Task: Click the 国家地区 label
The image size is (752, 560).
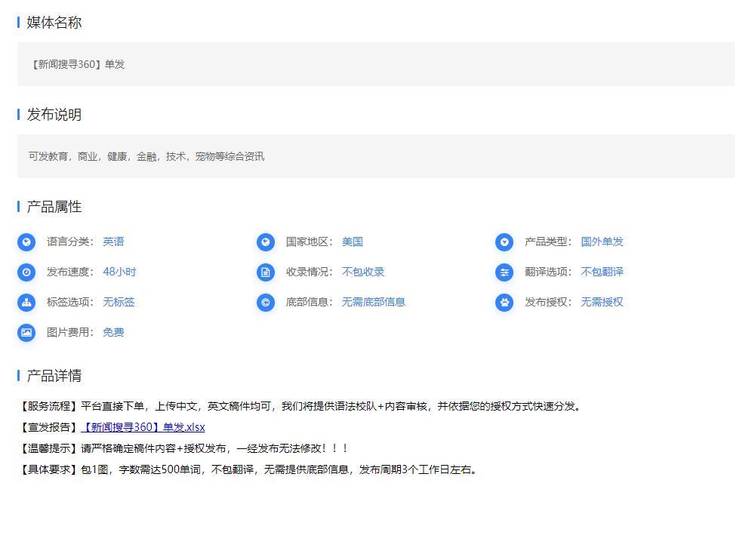Action: pos(308,242)
